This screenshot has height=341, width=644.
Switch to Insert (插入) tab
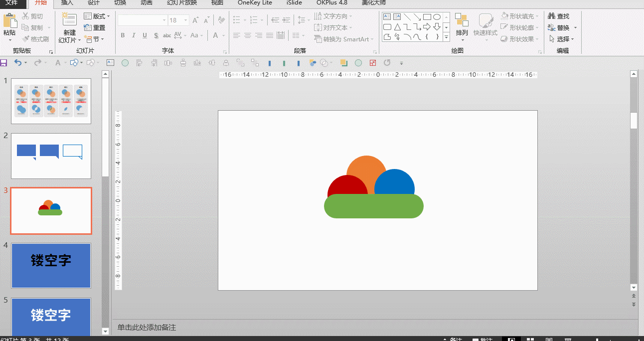click(67, 2)
